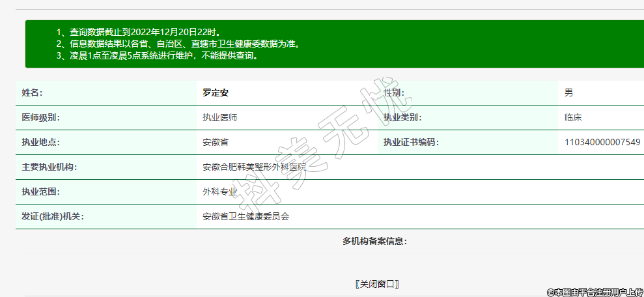
Task: Click the doctor name 罗定安
Action: tap(216, 93)
